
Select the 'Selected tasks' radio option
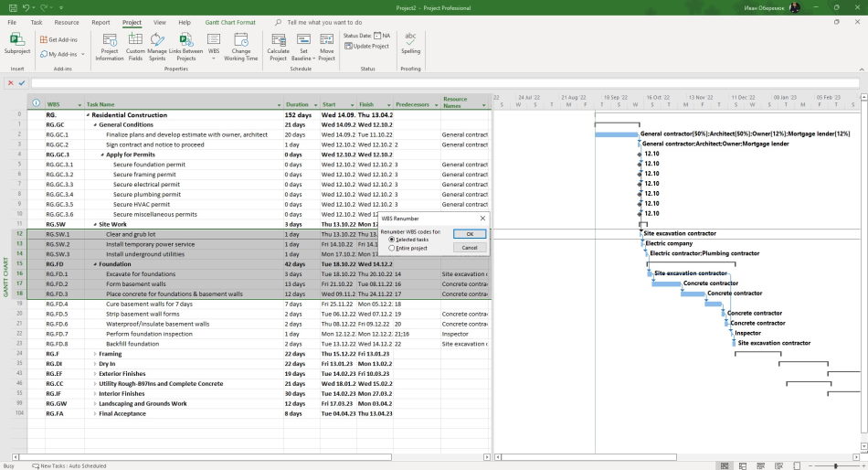(392, 240)
